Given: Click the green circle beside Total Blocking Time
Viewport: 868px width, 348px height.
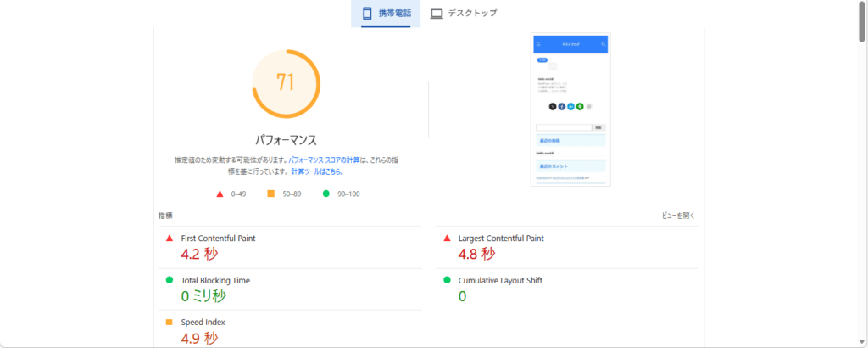Looking at the screenshot, I should click(x=170, y=280).
